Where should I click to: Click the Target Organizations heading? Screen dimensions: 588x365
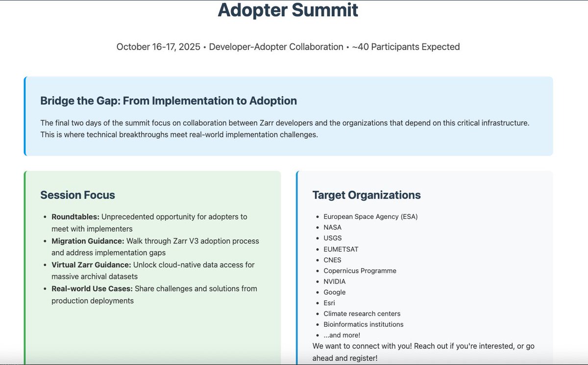(x=367, y=195)
